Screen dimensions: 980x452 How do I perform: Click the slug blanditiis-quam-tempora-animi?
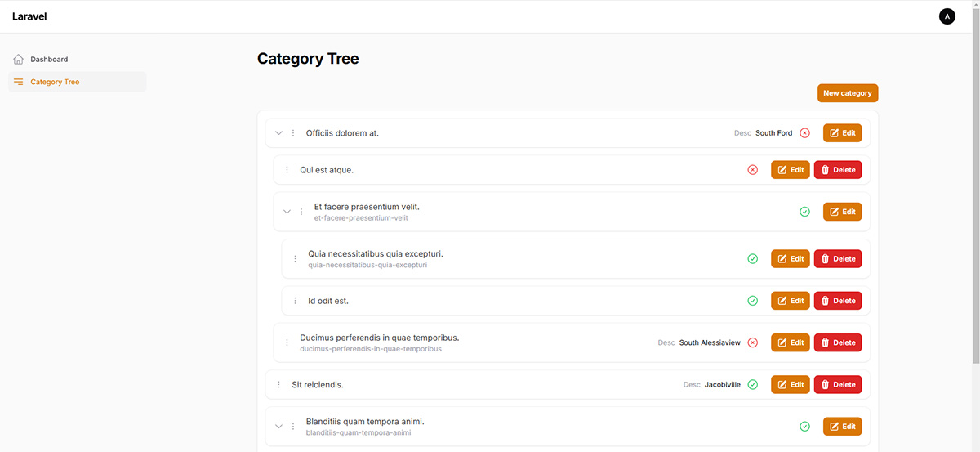359,433
